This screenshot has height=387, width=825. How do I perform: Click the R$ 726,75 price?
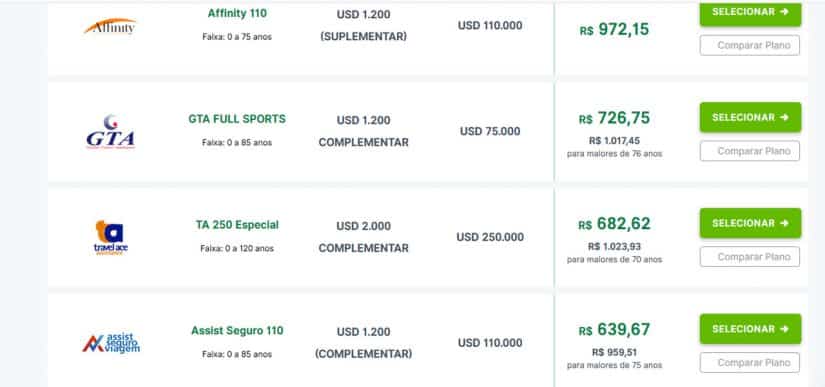pos(615,118)
